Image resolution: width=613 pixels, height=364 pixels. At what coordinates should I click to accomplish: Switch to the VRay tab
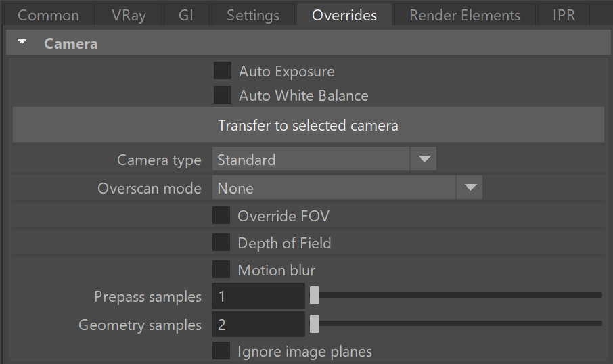[129, 15]
